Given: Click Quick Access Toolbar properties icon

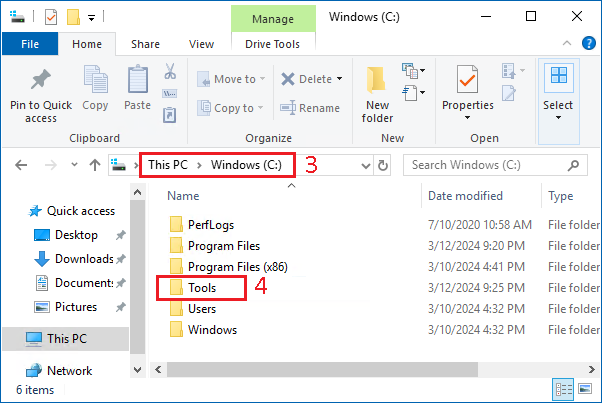Looking at the screenshot, I should (x=51, y=17).
